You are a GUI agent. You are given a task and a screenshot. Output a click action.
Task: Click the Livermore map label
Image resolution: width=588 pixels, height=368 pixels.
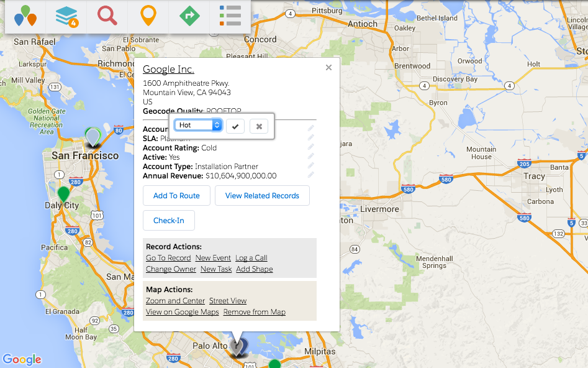tap(379, 209)
